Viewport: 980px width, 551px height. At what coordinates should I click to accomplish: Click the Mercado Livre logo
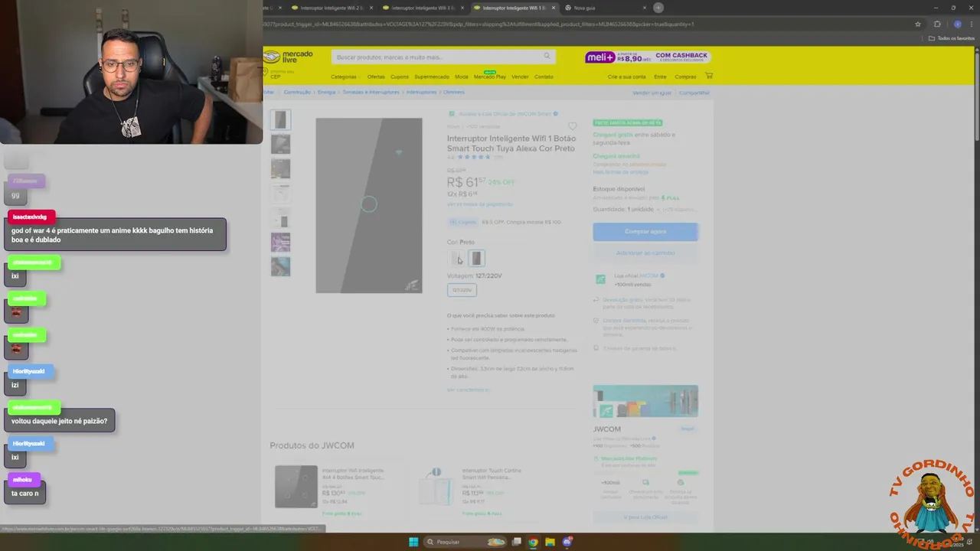tap(288, 57)
